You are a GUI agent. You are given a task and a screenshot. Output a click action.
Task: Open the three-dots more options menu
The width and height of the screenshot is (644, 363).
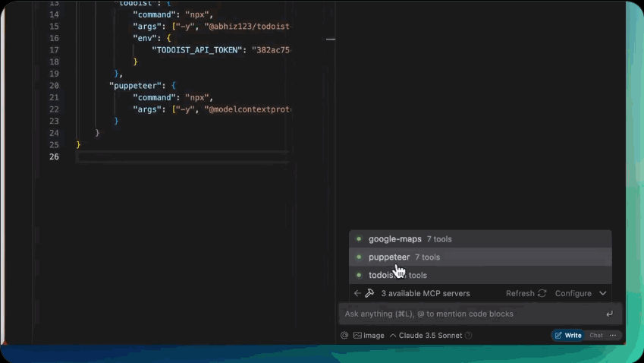click(613, 335)
